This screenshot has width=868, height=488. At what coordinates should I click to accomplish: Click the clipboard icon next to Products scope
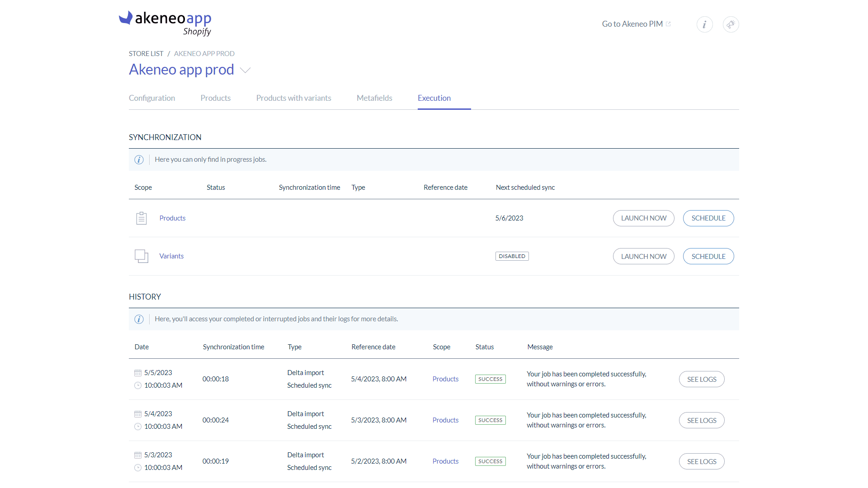142,218
